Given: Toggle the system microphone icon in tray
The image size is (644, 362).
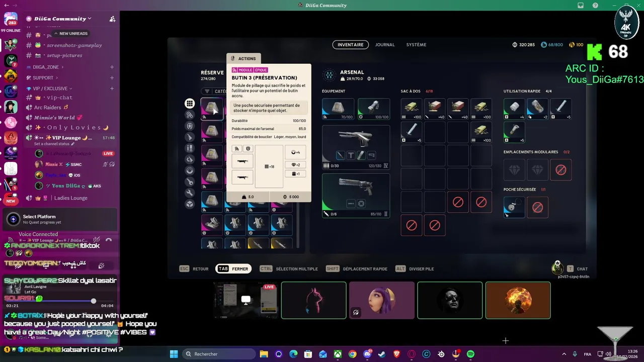Looking at the screenshot, I should [575, 354].
